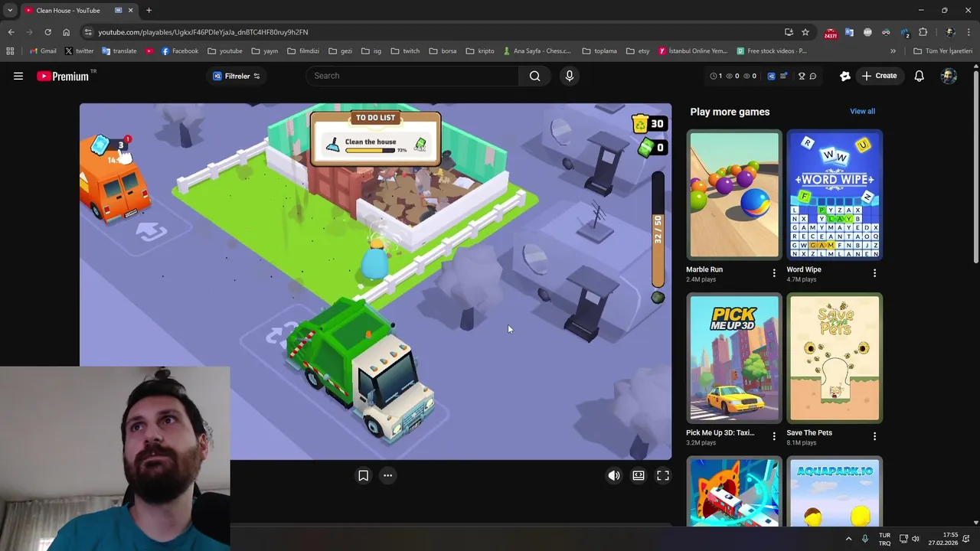Click the magnifier search button

(x=535, y=76)
